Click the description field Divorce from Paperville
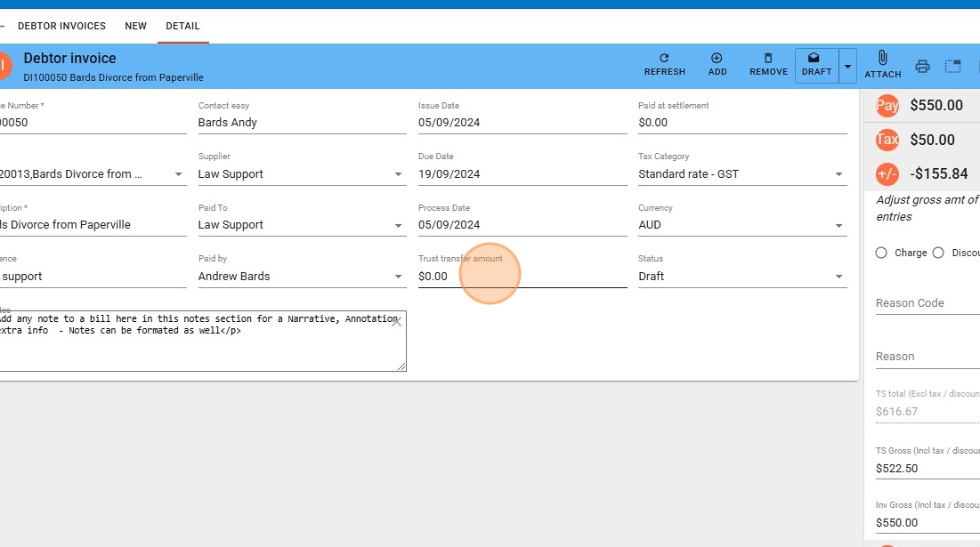This screenshot has width=980, height=547. point(93,225)
